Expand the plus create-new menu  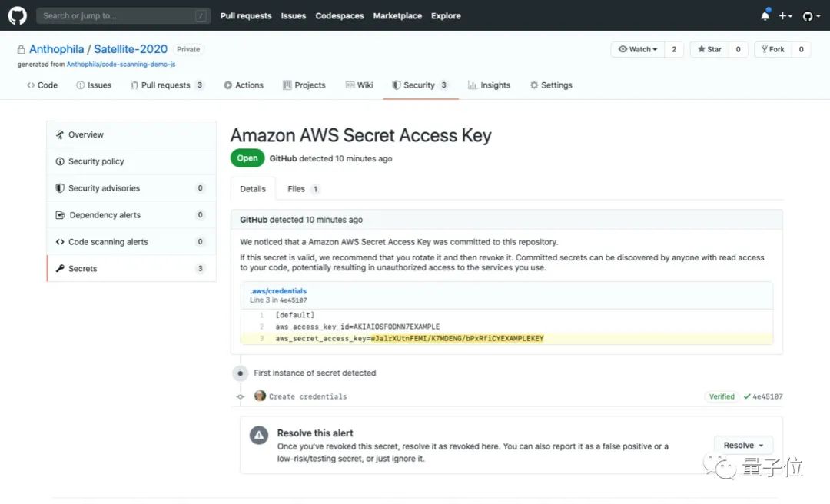785,16
